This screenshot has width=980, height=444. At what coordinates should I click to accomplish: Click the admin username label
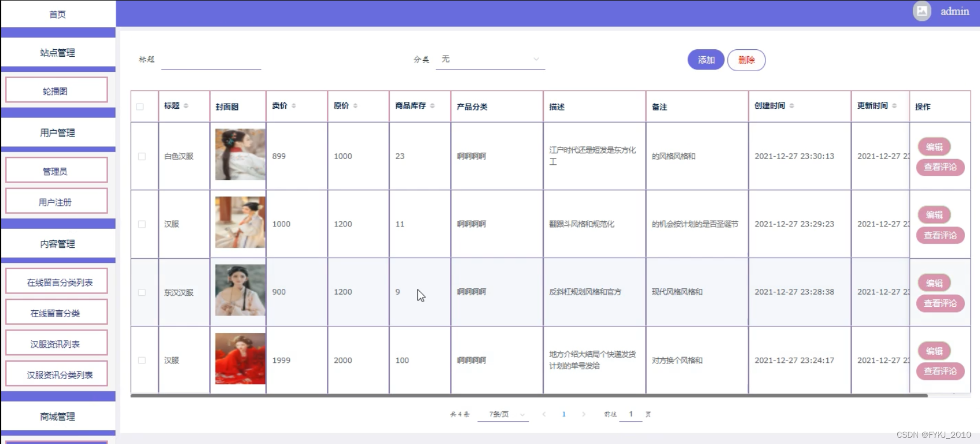(x=955, y=11)
